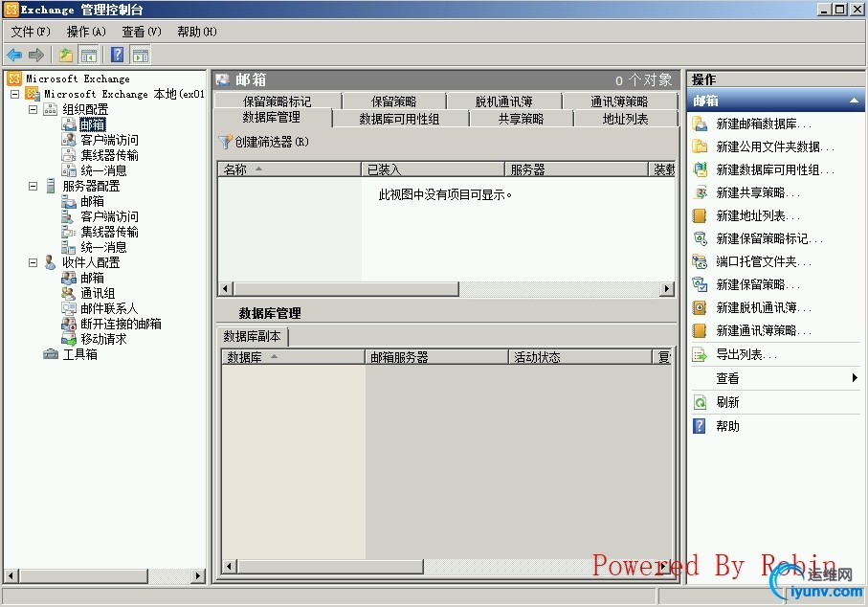This screenshot has height=607, width=868.
Task: Switch to the 地址列表 tab
Action: click(x=626, y=119)
